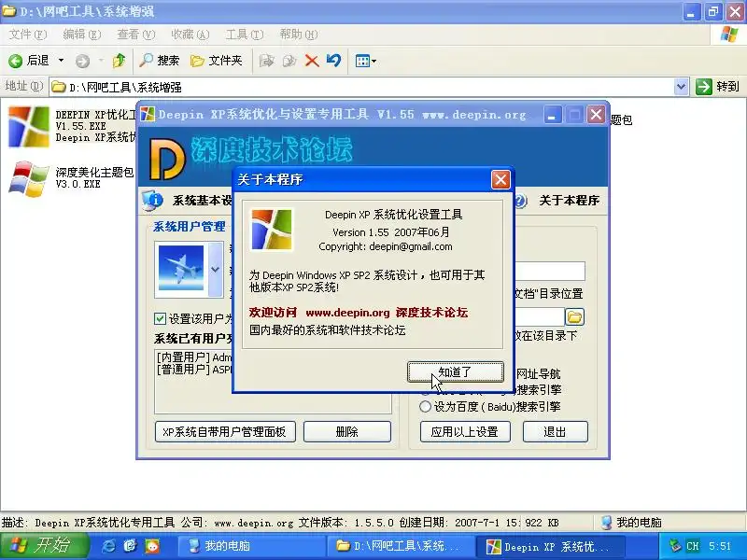Click the airplane user picture thumbnail
747x560 pixels.
point(181,268)
